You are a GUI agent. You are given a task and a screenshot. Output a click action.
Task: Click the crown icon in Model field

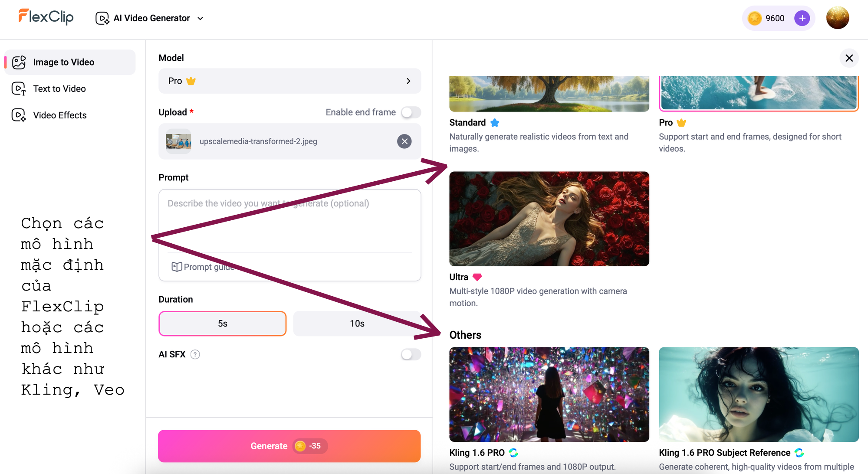tap(191, 81)
